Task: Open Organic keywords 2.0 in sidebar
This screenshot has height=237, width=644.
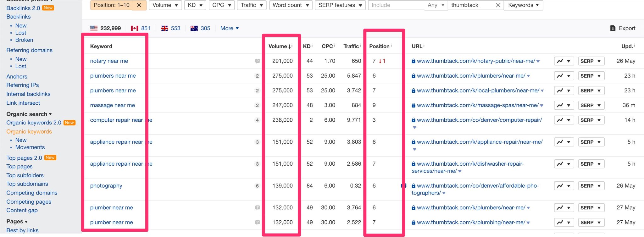Action: click(x=34, y=123)
